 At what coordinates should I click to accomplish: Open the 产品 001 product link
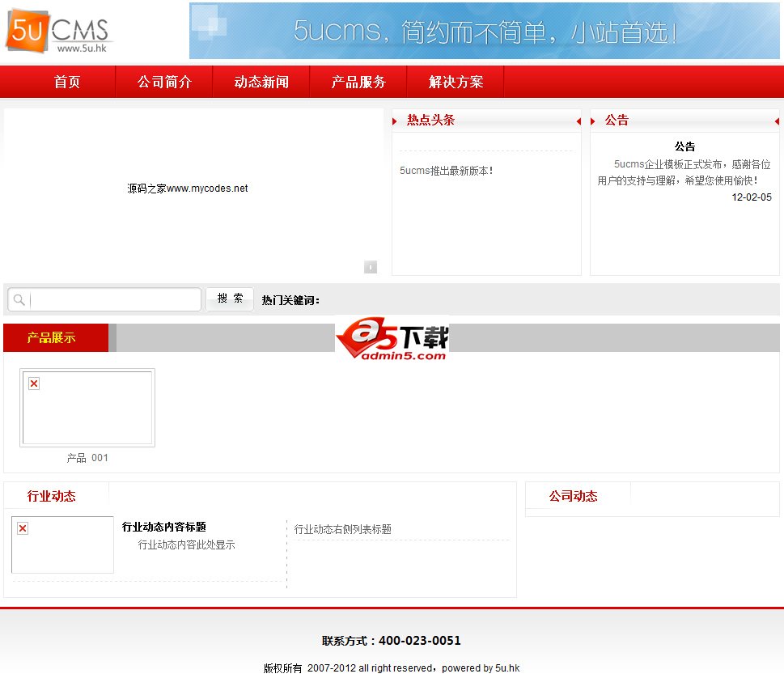click(x=87, y=457)
